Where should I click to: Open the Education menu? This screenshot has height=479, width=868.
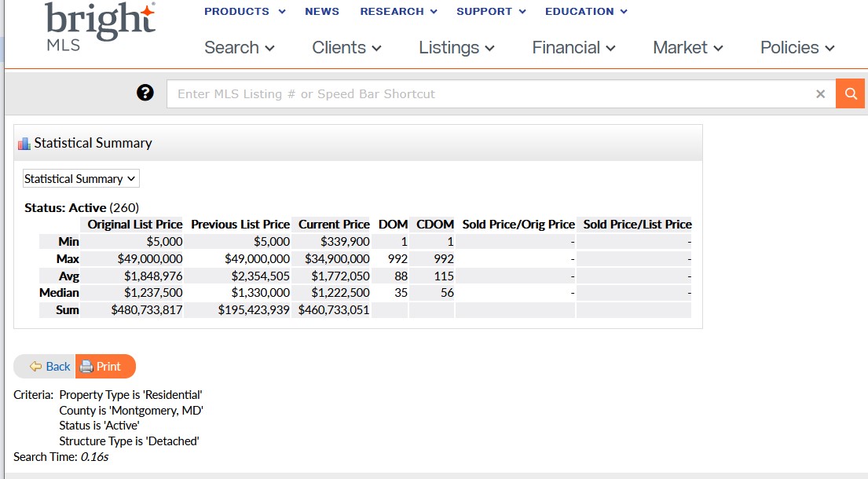(x=586, y=12)
